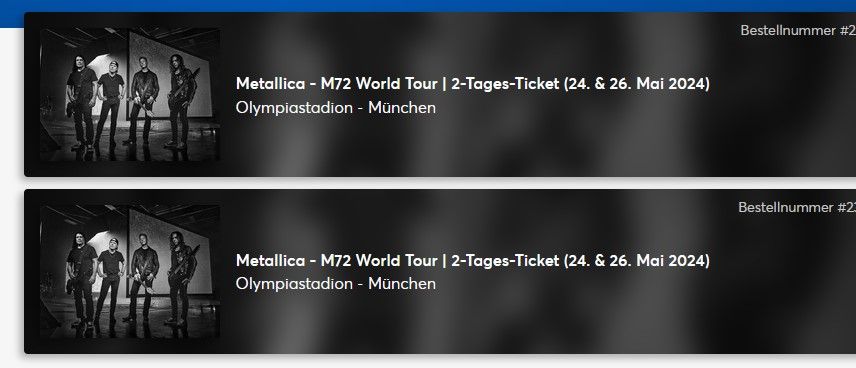
Task: Select "M72 World Tour" text in second card
Action: (379, 260)
